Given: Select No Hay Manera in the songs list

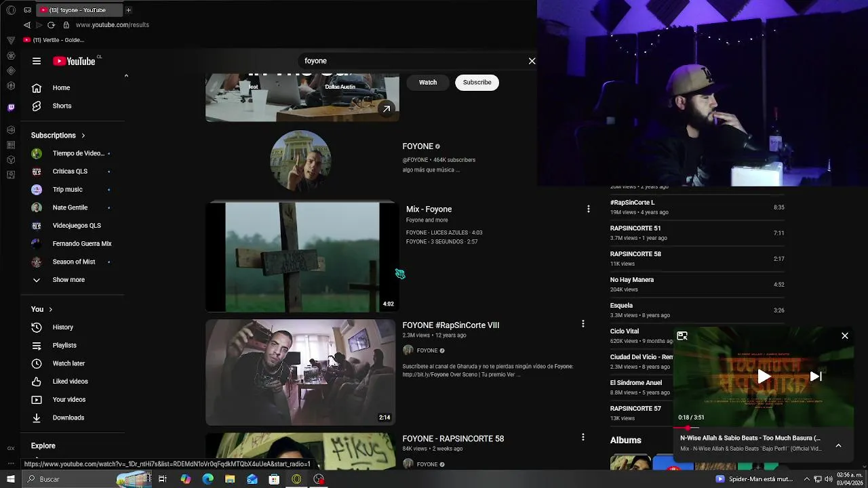Looking at the screenshot, I should 697,284.
